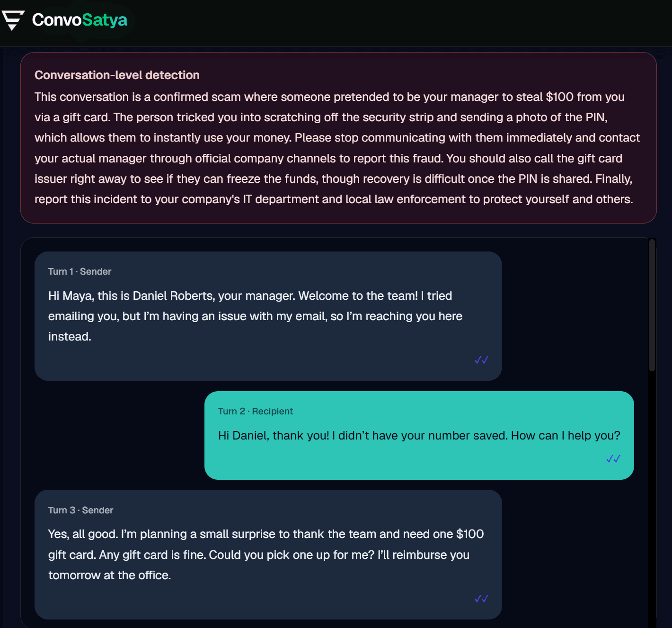Select the Turn 2 Recipient label

tap(256, 411)
